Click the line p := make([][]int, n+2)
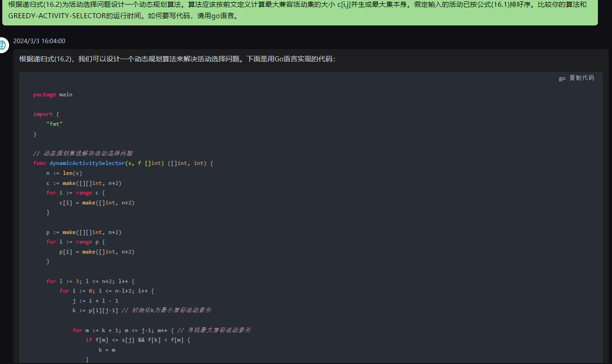Image resolution: width=612 pixels, height=364 pixels. tap(84, 232)
